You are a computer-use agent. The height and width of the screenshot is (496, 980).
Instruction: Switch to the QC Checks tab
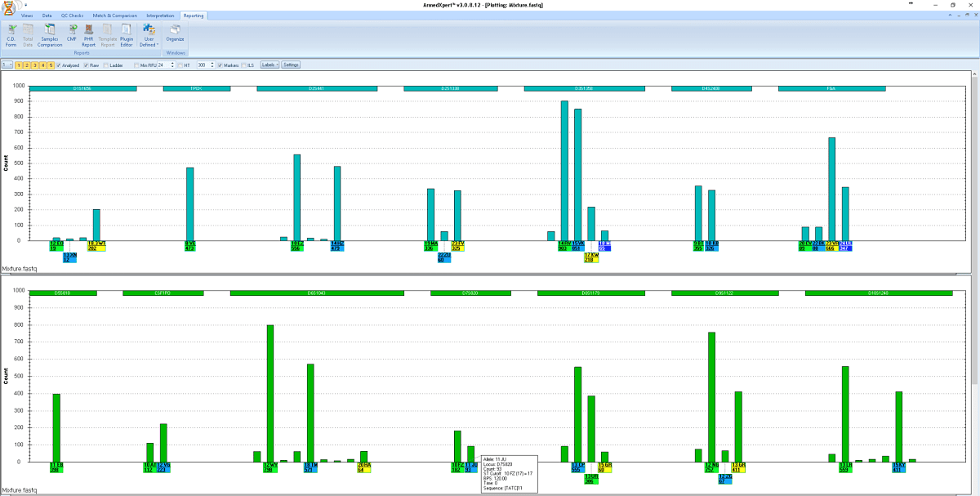click(71, 16)
